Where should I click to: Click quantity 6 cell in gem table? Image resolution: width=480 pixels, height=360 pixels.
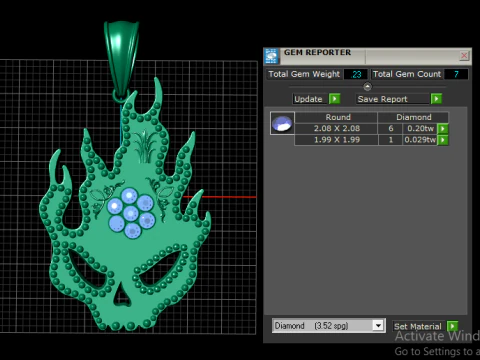[x=390, y=129]
